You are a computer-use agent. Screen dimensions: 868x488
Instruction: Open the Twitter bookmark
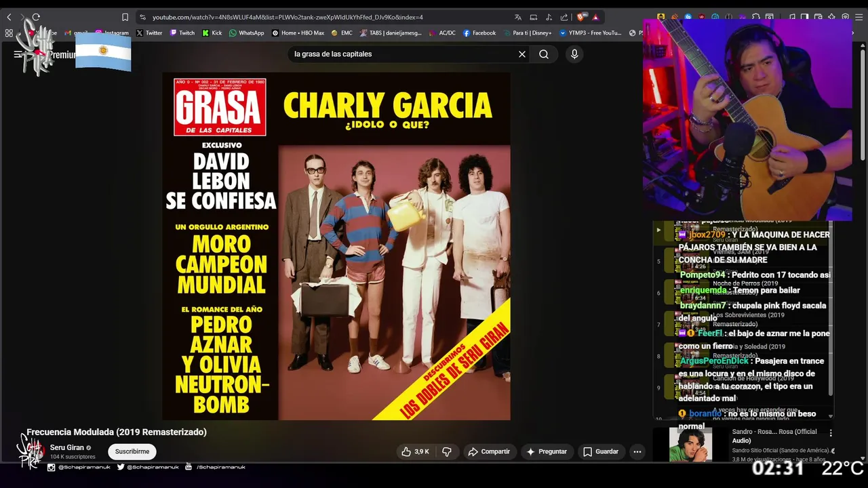tap(149, 33)
